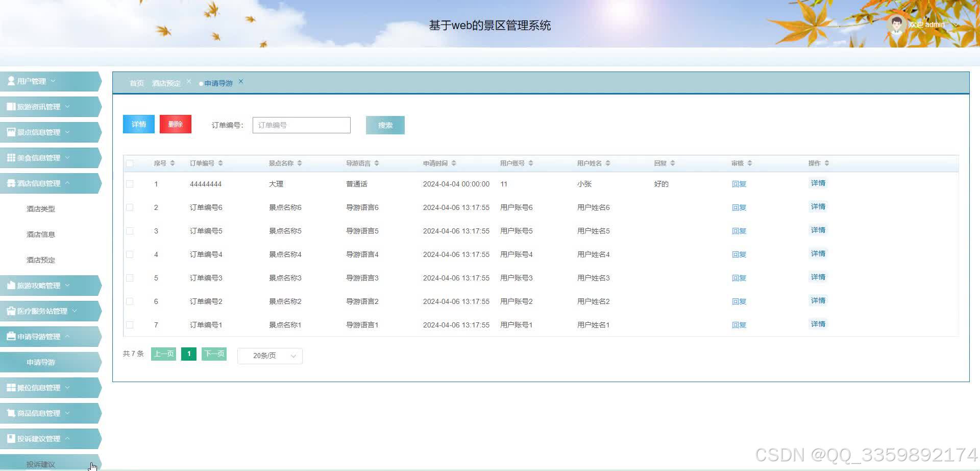
Task: Toggle the select-all header checkbox
Action: click(x=130, y=163)
